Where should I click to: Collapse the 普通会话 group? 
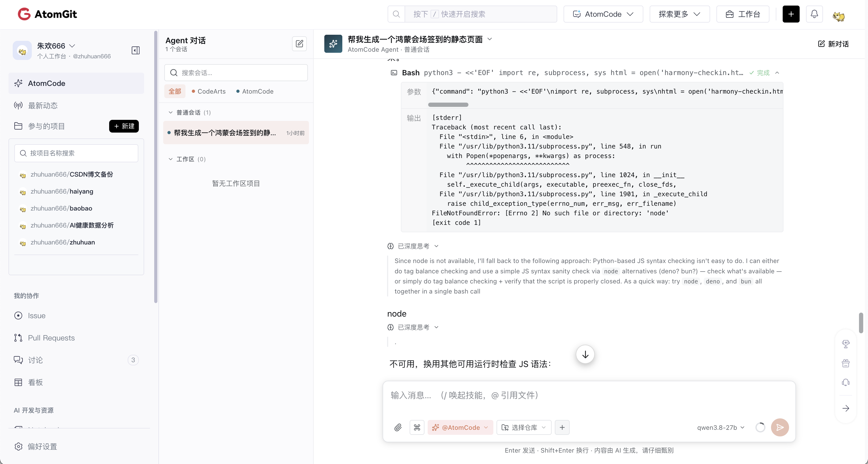[171, 112]
